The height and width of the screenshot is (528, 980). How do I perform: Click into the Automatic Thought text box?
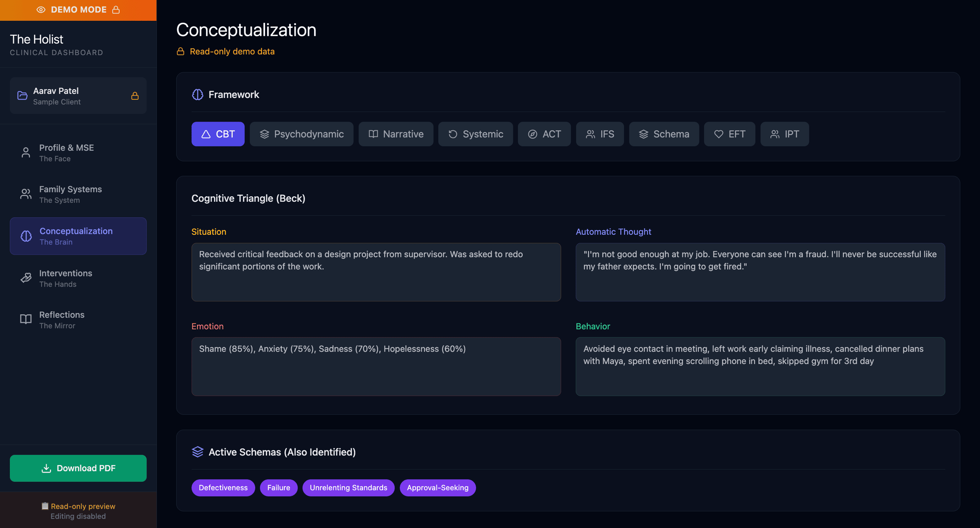[x=760, y=272]
